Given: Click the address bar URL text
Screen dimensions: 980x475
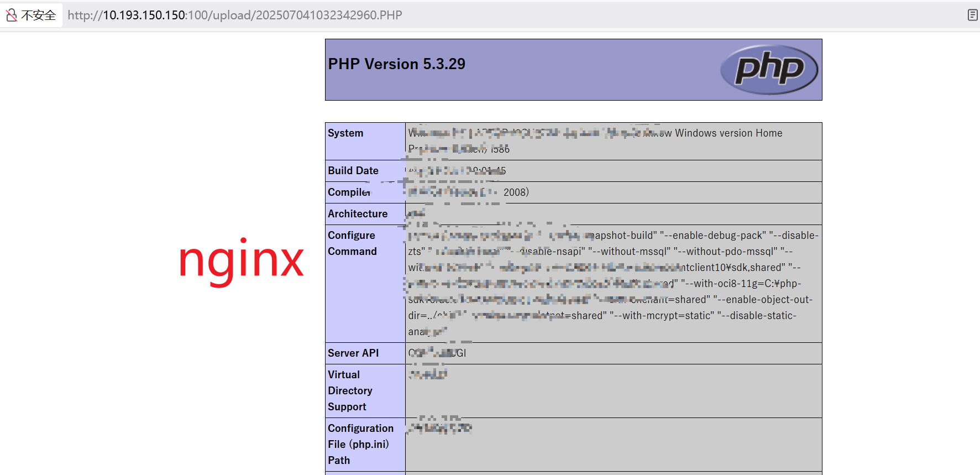Looking at the screenshot, I should [235, 15].
